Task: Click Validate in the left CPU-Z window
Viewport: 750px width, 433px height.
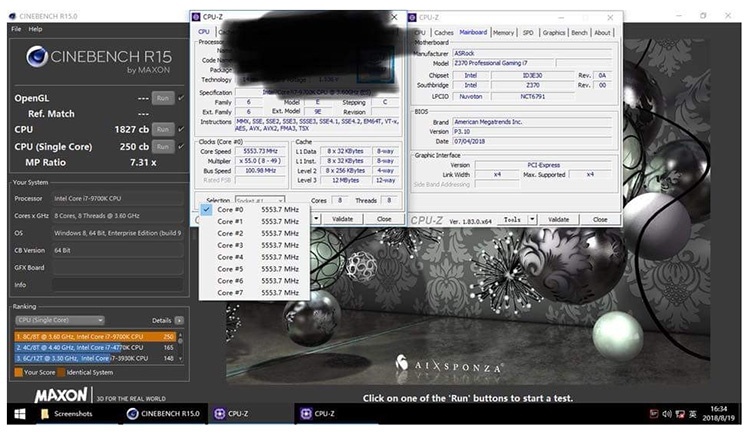Action: tap(342, 219)
